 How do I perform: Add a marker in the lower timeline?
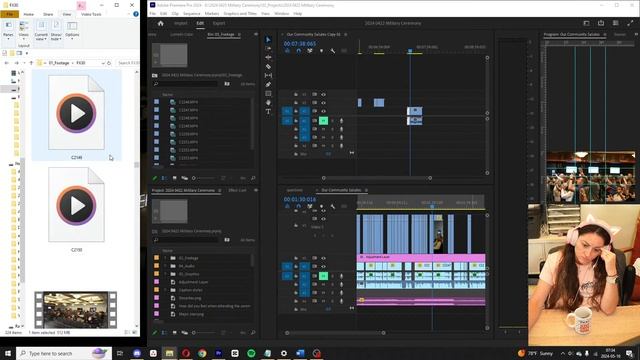point(321,207)
